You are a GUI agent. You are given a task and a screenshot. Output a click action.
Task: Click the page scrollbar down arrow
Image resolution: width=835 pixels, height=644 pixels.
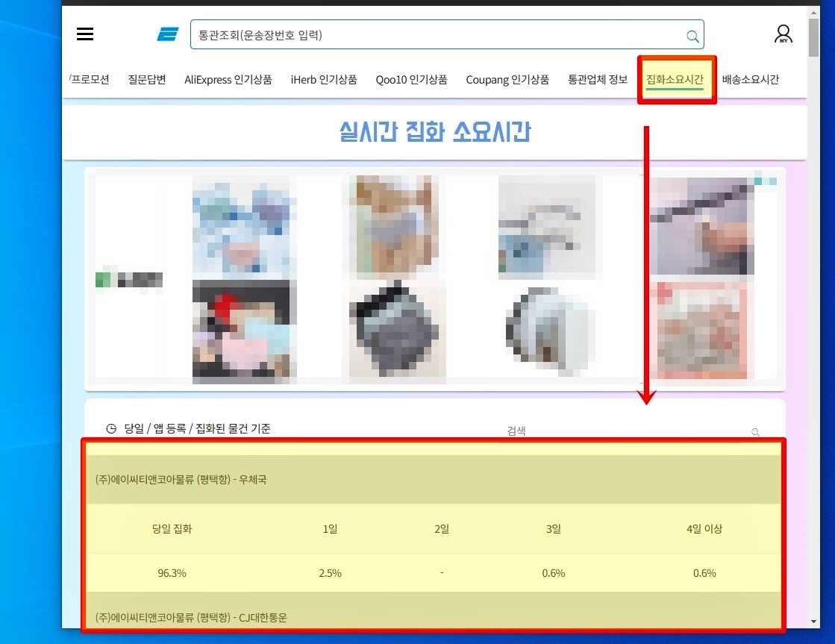pyautogui.click(x=813, y=621)
